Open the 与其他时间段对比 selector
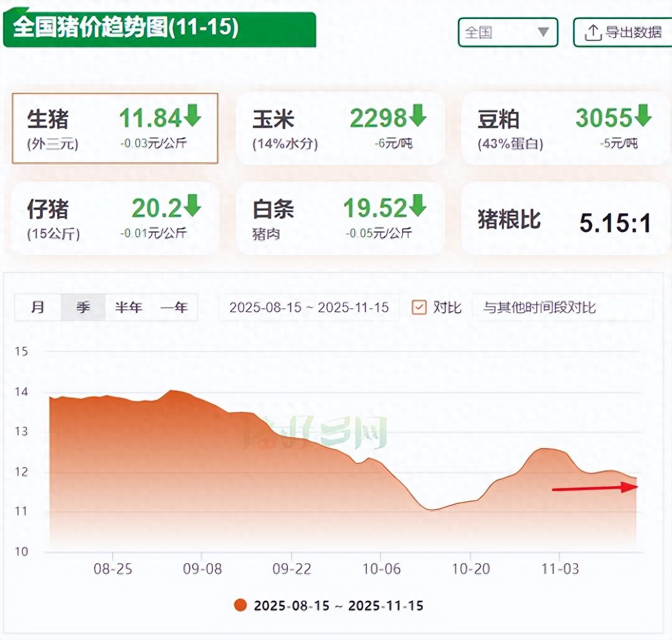The height and width of the screenshot is (640, 672). coord(562,307)
